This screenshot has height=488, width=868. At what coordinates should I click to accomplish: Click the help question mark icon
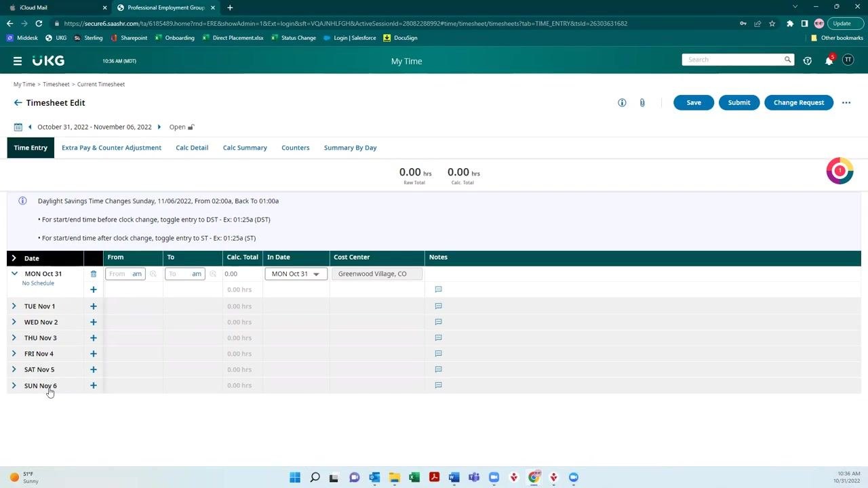(807, 60)
